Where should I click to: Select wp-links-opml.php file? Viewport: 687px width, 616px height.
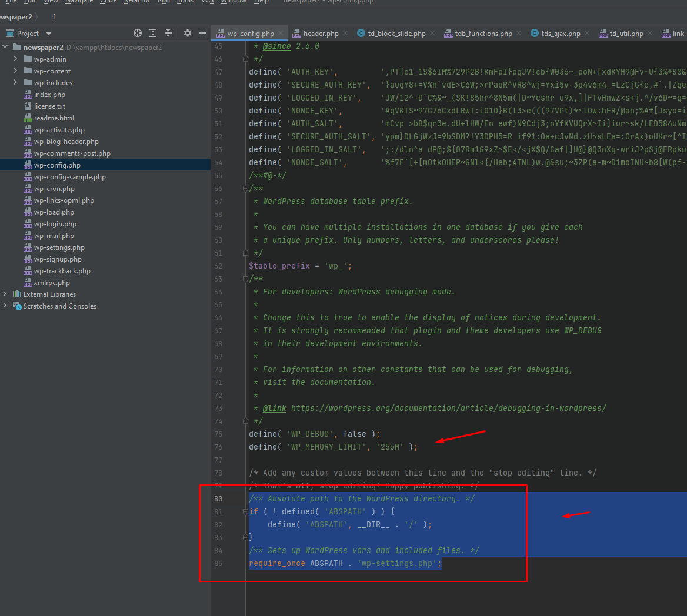64,200
